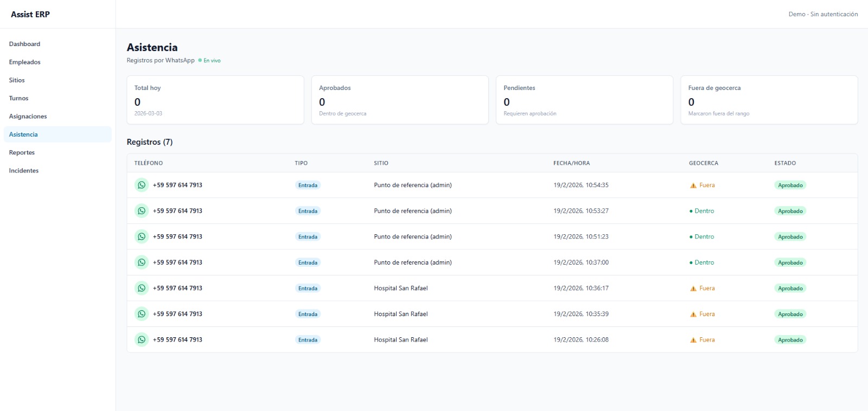Click the Entrada badge in 10:35:39 row
This screenshot has width=868, height=411.
(x=308, y=314)
